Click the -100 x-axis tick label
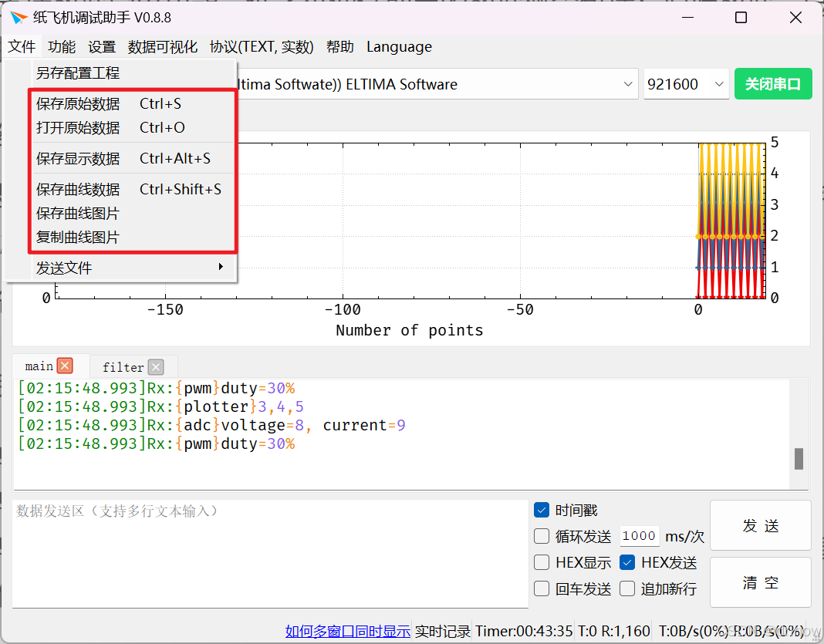Screen dimensions: 824x644 (343, 310)
